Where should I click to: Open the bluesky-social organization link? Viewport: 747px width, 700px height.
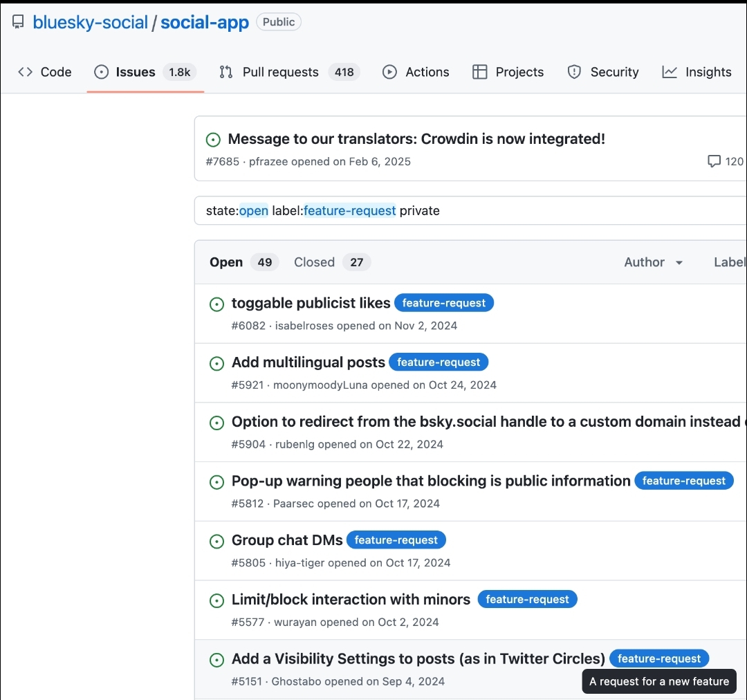point(90,22)
